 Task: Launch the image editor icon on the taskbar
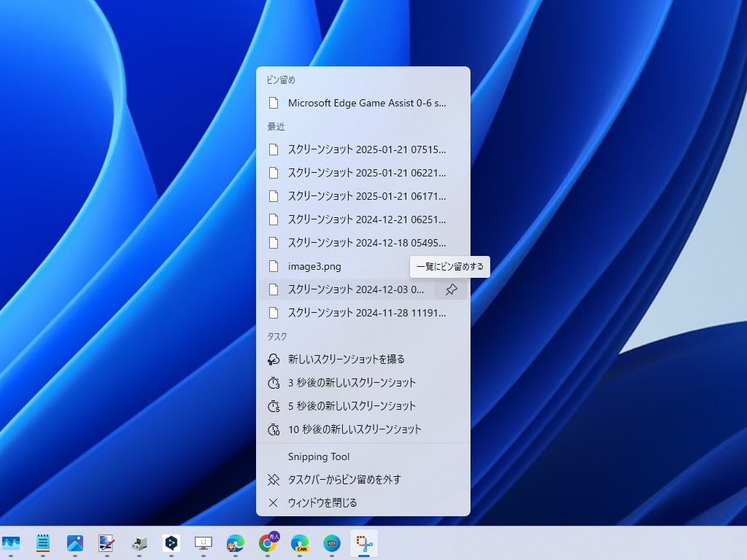[107, 543]
